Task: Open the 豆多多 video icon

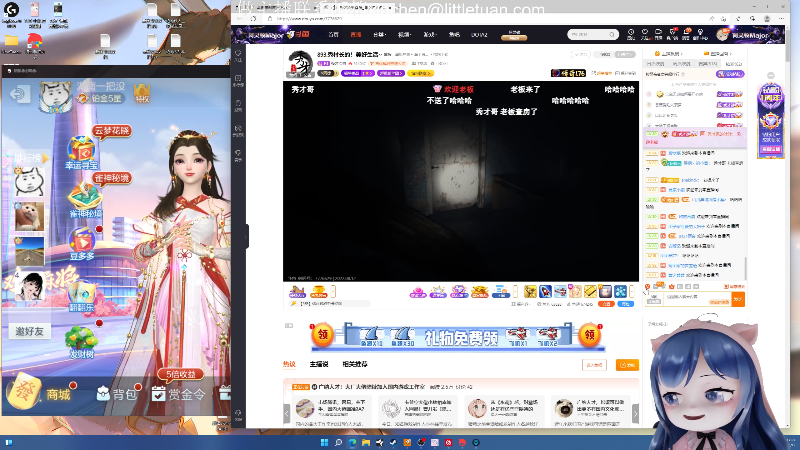Action: tap(82, 243)
